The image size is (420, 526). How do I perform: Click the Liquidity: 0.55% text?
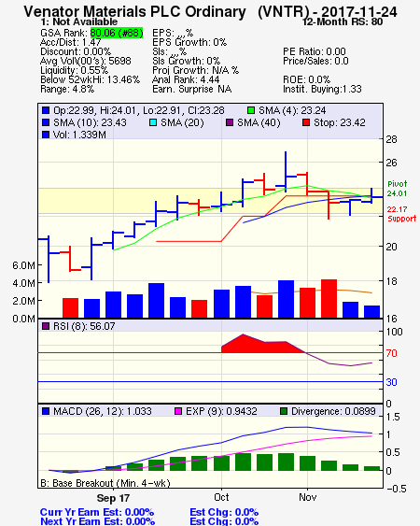74,70
